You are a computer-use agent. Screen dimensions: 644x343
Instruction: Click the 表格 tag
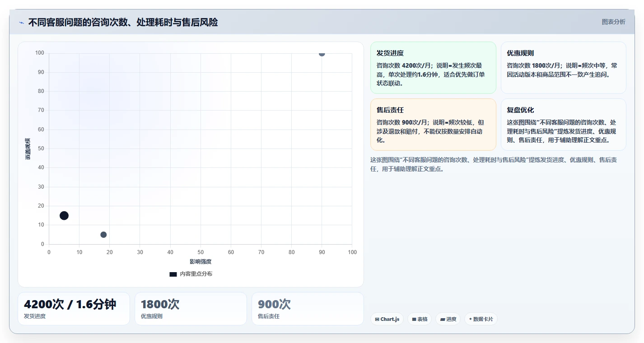[420, 319]
